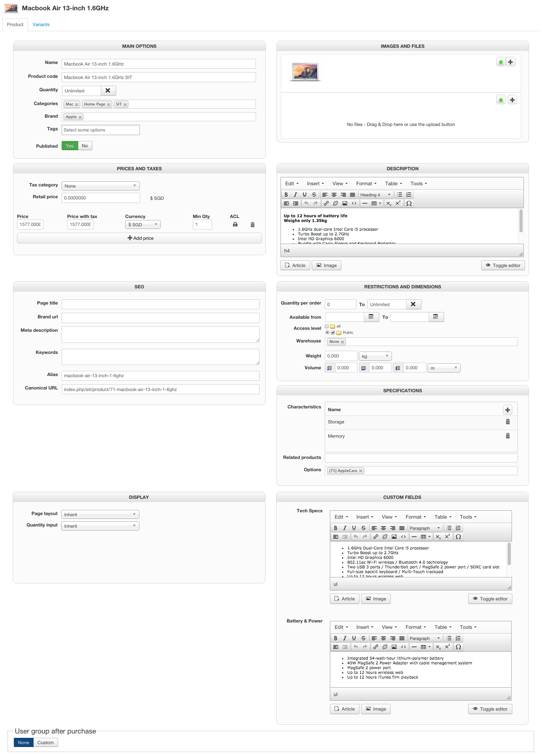Upload an image with the green upload icon
Screen dimensions: 542x756
point(501,62)
